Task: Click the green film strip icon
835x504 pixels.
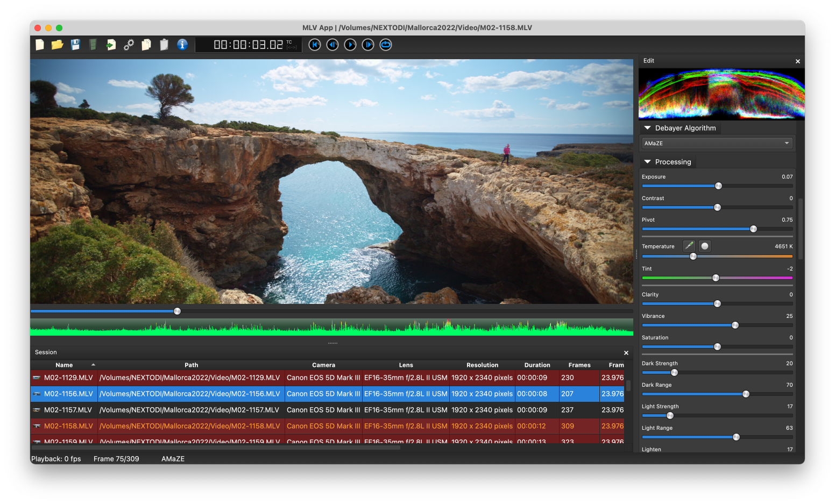Action: [93, 45]
